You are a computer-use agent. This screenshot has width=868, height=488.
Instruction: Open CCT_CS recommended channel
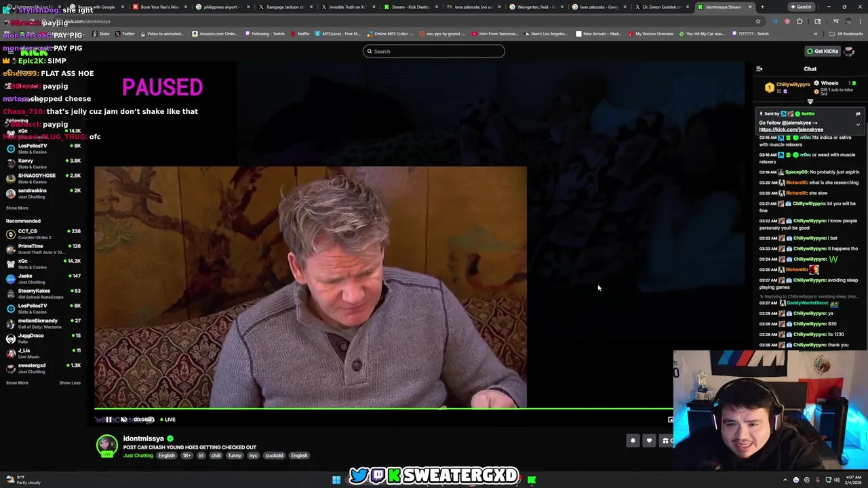click(x=42, y=233)
